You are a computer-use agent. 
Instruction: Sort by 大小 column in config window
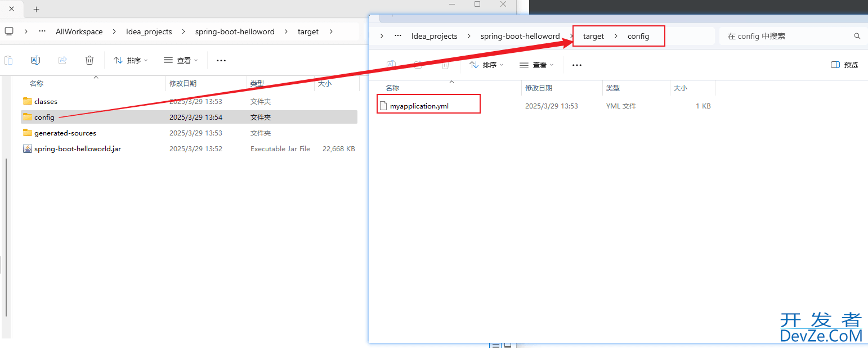pos(681,88)
